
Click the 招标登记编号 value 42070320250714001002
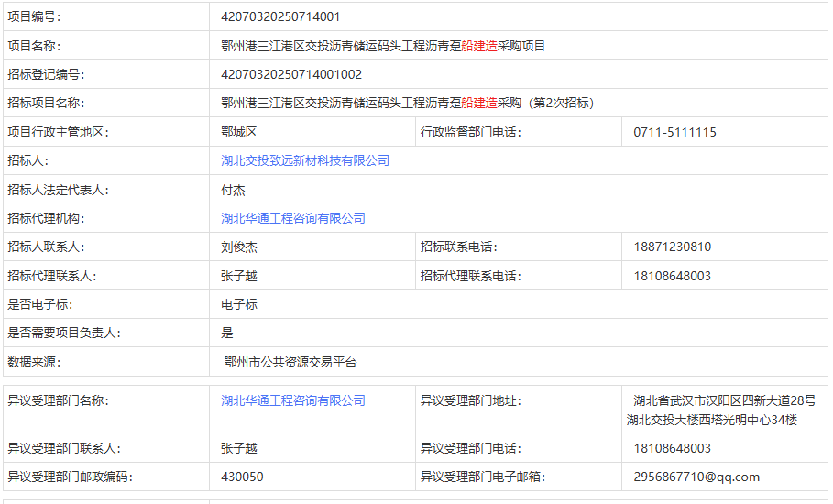pyautogui.click(x=291, y=74)
